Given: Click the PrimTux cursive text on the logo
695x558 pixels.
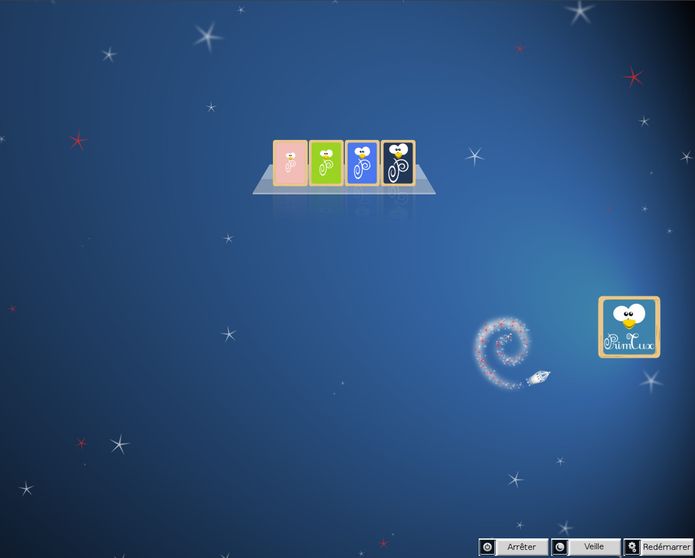Looking at the screenshot, I should pos(629,342).
